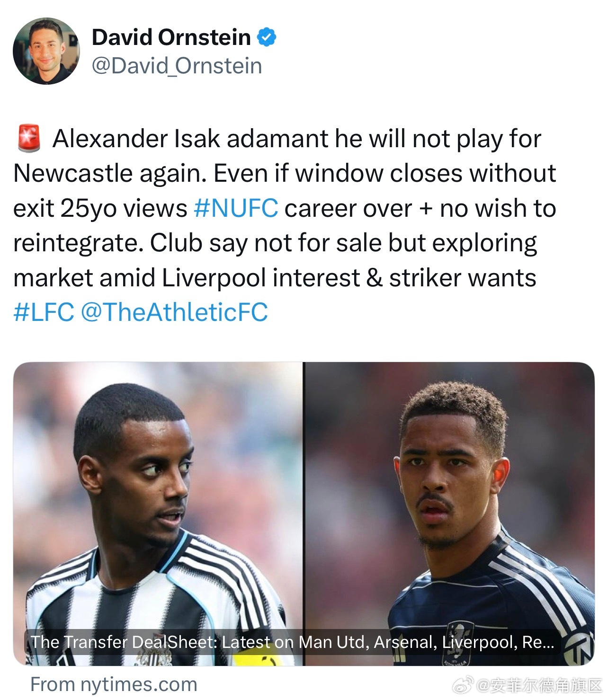
Task: Click the From nytimes.com source label
Action: pos(114,684)
